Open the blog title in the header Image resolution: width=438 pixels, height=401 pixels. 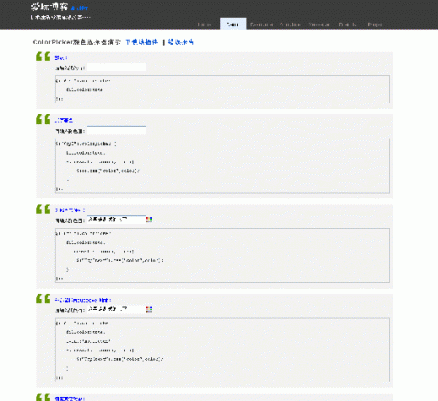(49, 7)
